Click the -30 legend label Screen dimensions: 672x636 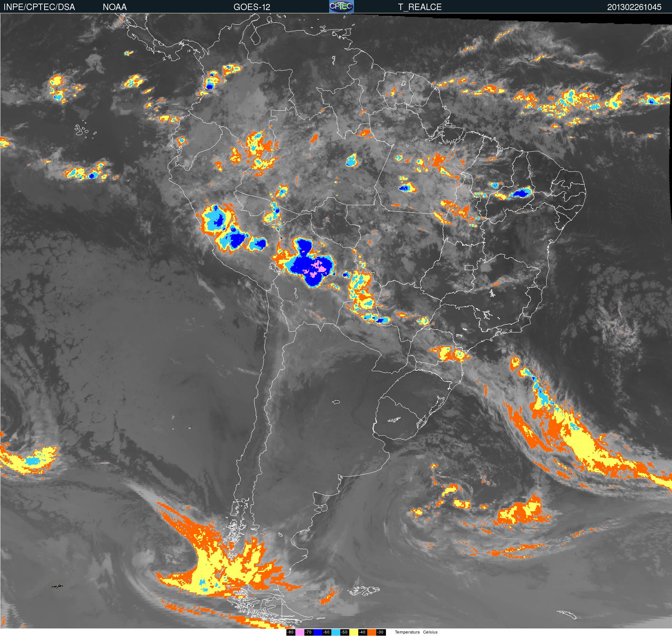pos(381,632)
